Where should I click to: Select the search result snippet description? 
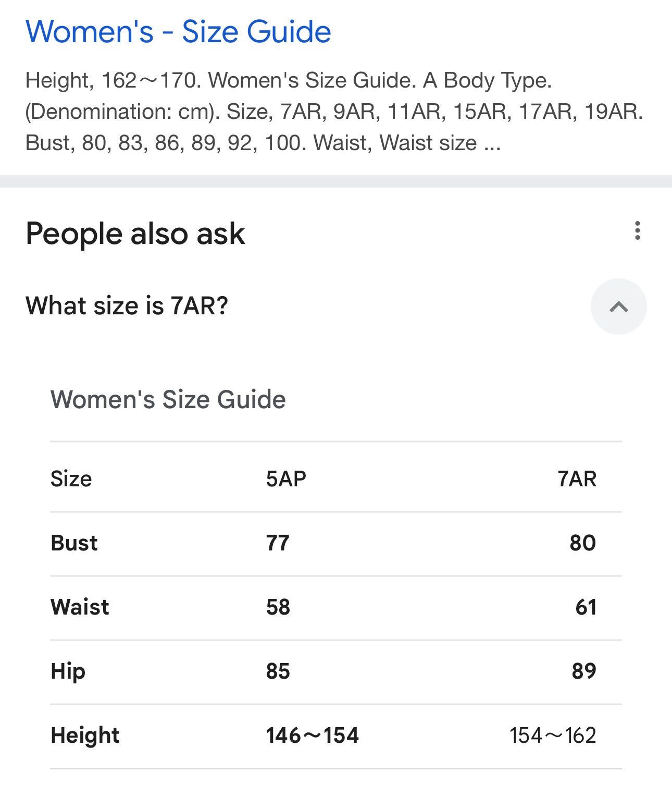click(334, 112)
